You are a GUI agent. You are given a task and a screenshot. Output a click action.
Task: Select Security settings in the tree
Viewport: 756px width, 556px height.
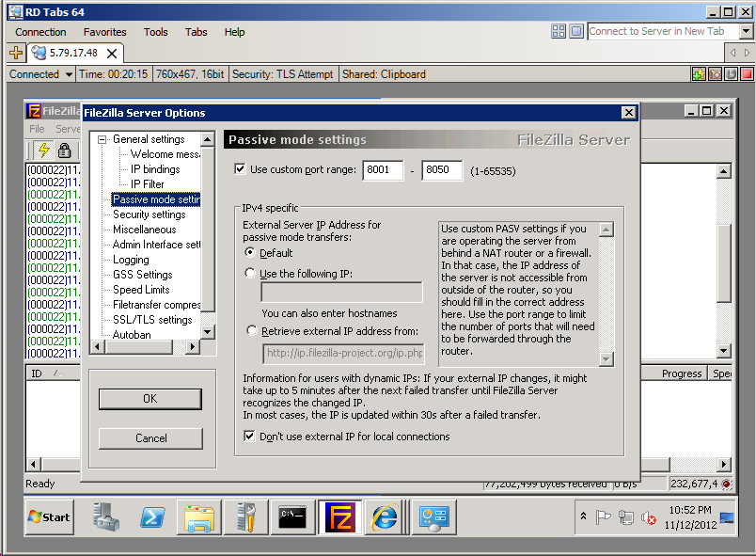(x=149, y=214)
